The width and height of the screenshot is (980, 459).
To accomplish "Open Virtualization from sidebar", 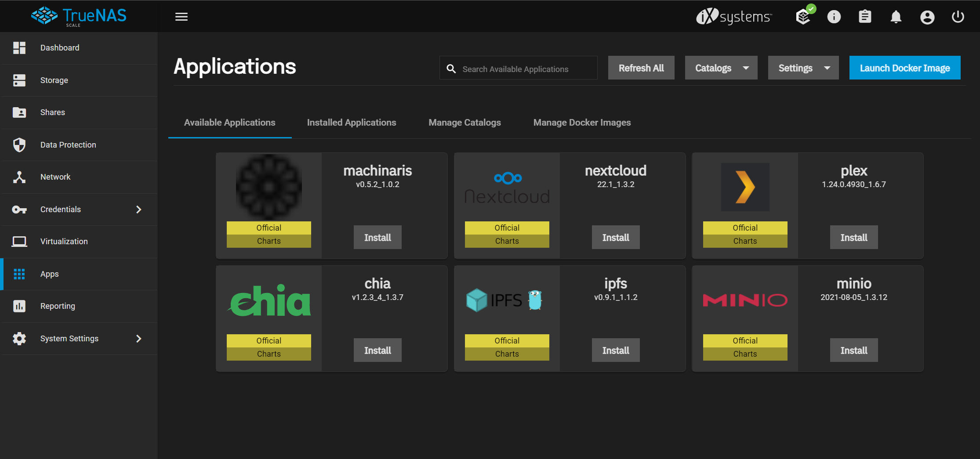I will 80,242.
